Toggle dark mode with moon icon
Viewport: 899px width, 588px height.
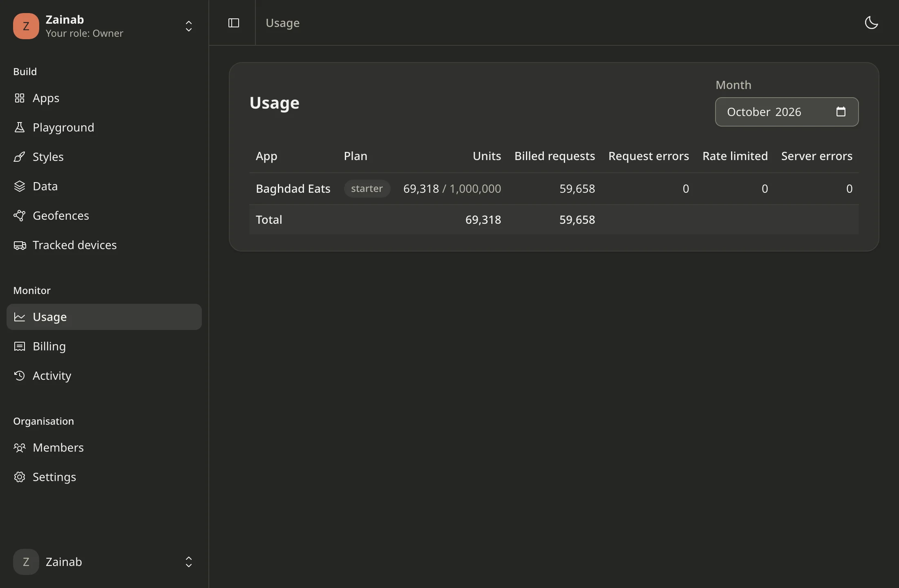point(871,23)
